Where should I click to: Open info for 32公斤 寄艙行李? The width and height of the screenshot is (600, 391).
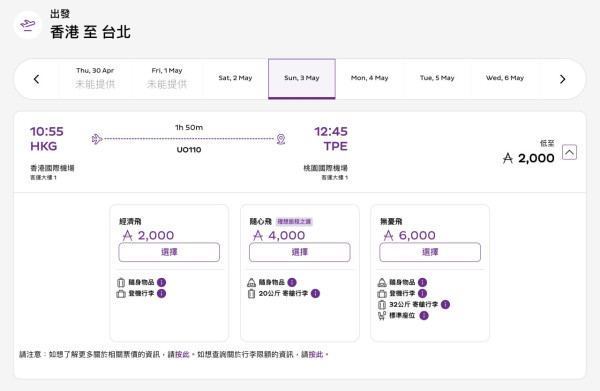[445, 305]
